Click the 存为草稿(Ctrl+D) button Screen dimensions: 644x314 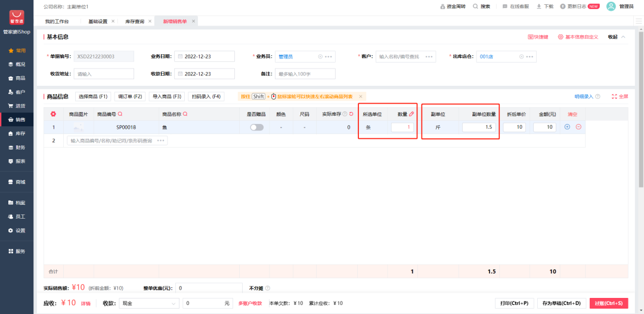[x=562, y=303]
